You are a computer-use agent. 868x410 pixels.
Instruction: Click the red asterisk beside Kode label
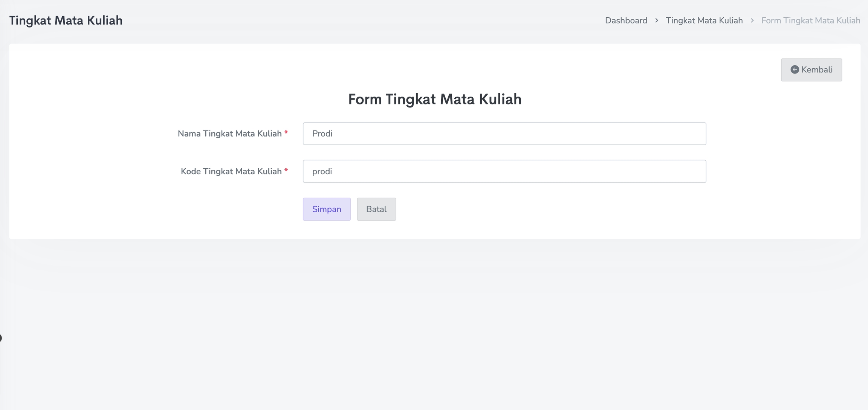286,170
